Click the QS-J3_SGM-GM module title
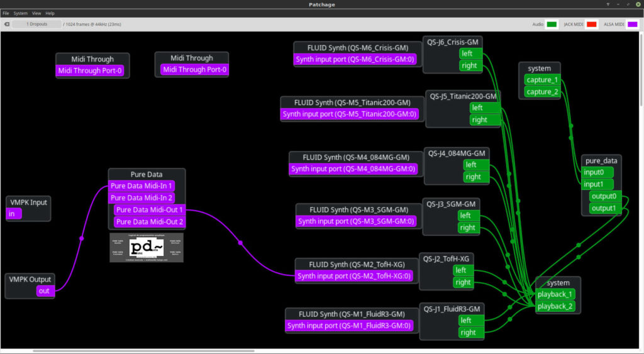Viewport: 644px width, 354px height. click(x=450, y=204)
